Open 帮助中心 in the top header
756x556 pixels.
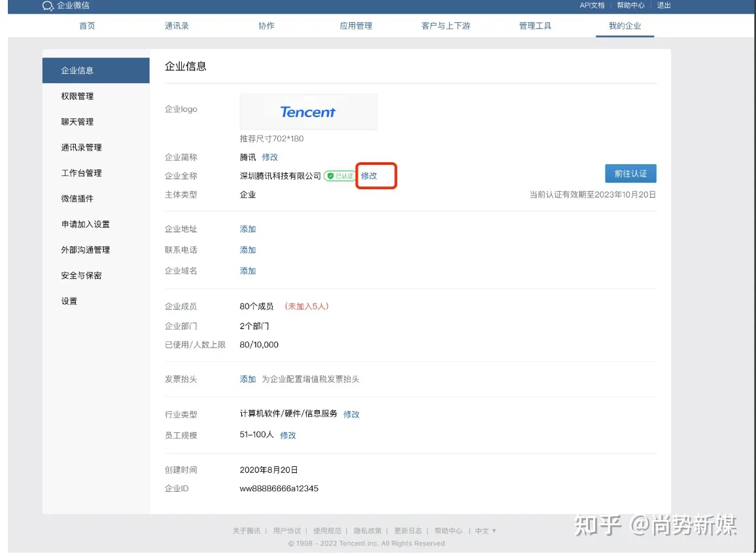click(x=630, y=5)
